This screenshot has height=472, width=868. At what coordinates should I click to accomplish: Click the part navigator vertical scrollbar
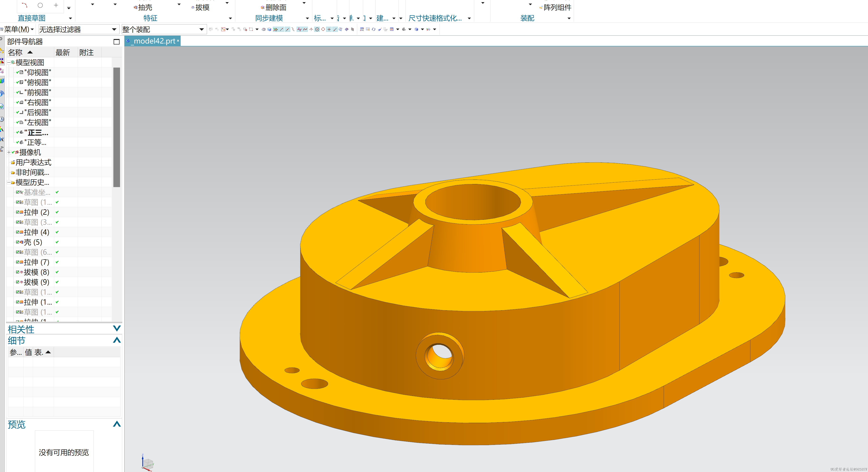point(117,127)
